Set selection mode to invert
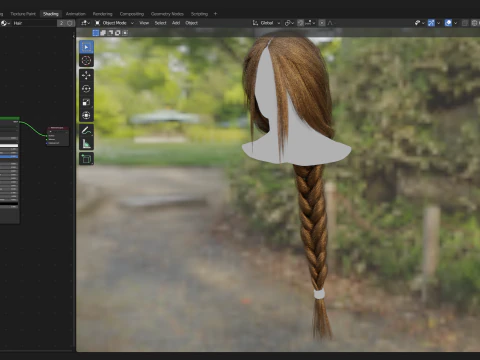 click(x=118, y=33)
